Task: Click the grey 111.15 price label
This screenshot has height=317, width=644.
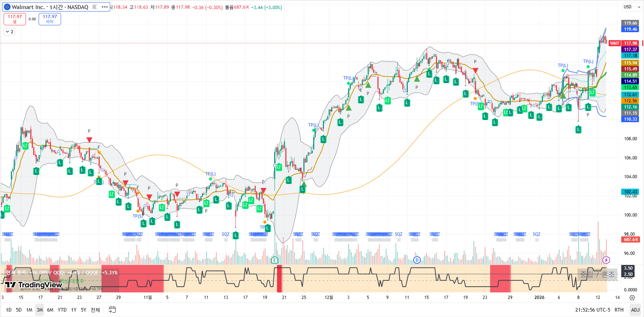Action: click(x=631, y=113)
